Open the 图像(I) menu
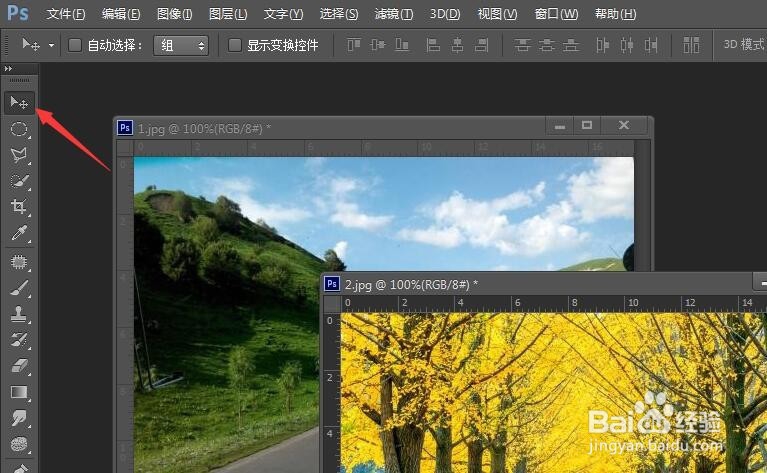Image resolution: width=767 pixels, height=473 pixels. click(x=175, y=14)
